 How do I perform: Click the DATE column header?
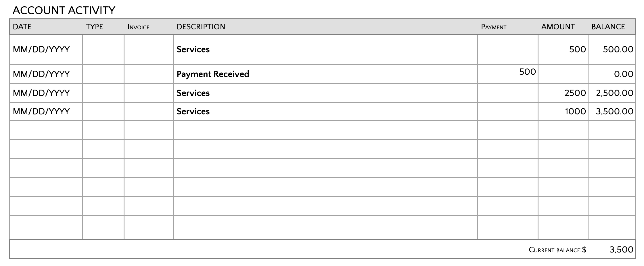pyautogui.click(x=22, y=27)
